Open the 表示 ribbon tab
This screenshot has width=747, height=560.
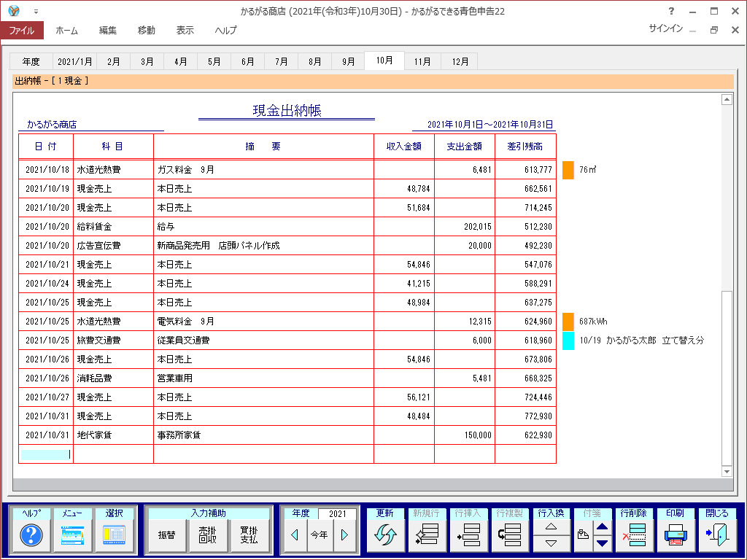(185, 30)
